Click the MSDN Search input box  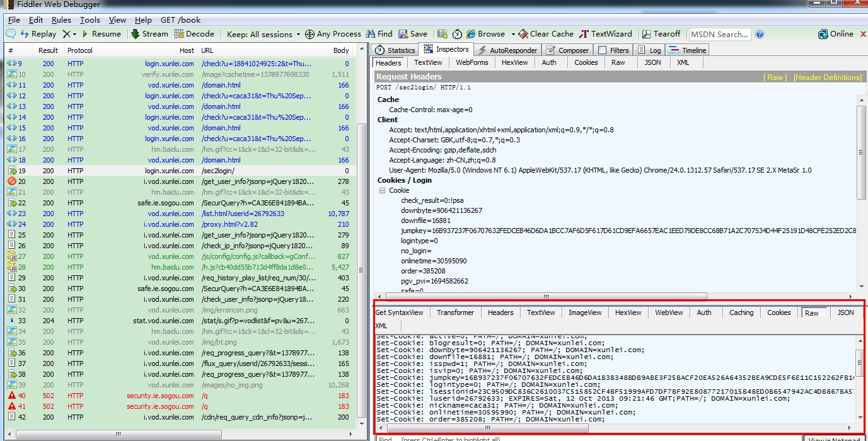click(720, 34)
